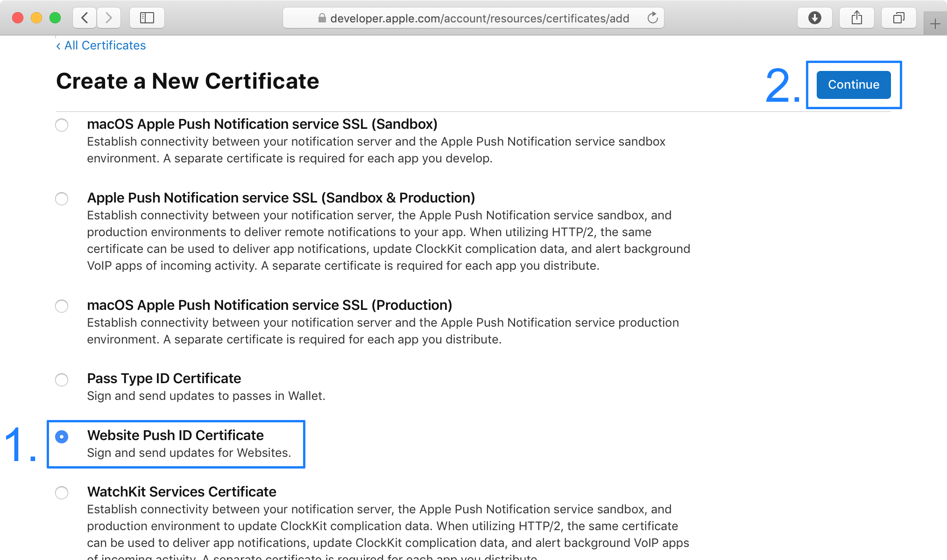The width and height of the screenshot is (947, 560).
Task: Choose WatchKit Services Certificate radio button
Action: tap(62, 493)
